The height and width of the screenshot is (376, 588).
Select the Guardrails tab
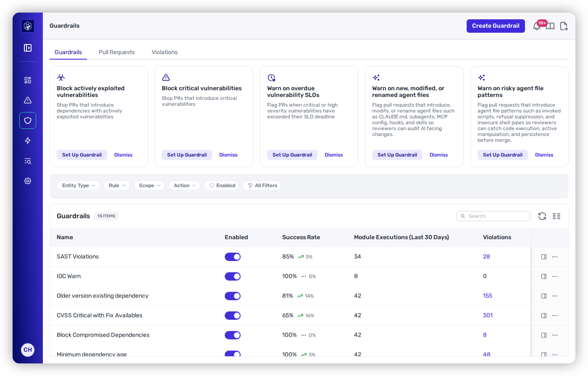68,52
